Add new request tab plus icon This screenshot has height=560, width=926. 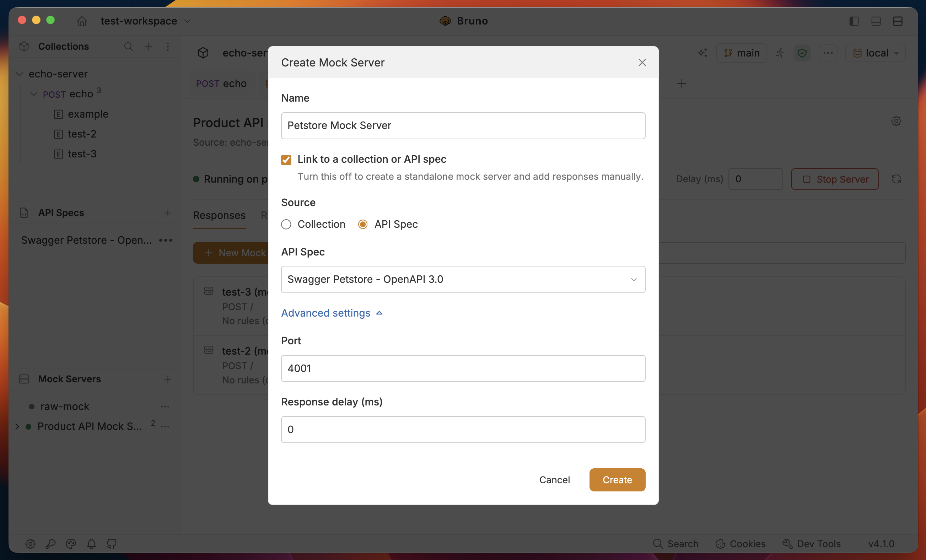click(x=682, y=84)
